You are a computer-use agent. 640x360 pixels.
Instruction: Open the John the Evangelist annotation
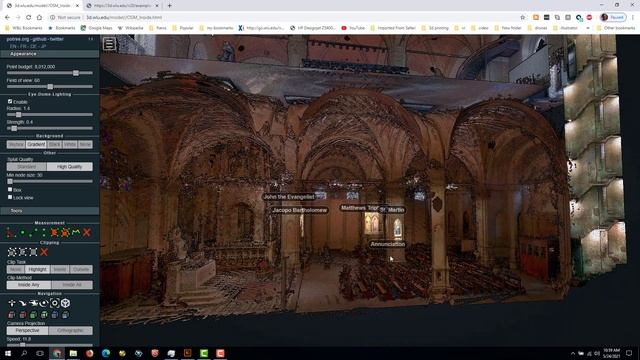289,197
